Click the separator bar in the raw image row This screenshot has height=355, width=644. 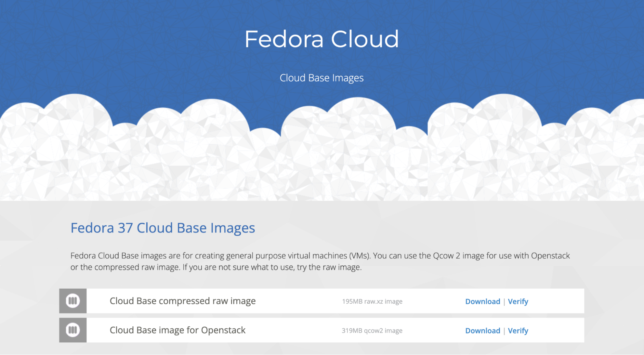coord(504,302)
